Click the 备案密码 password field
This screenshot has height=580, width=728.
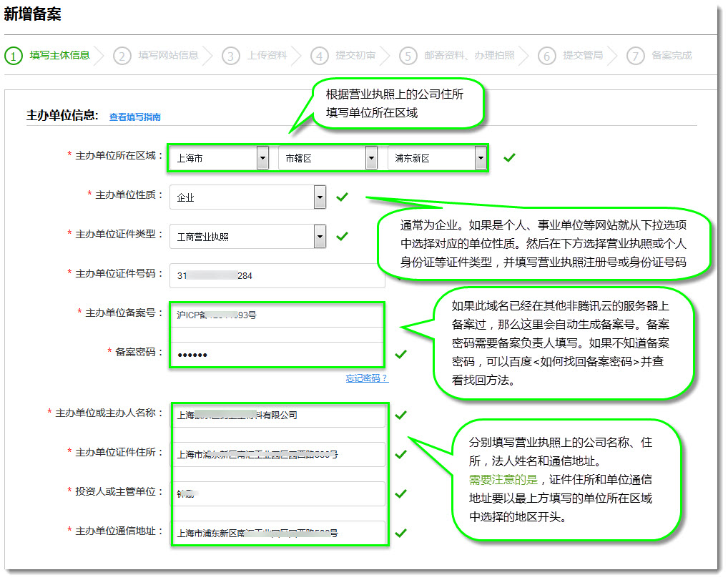click(277, 355)
